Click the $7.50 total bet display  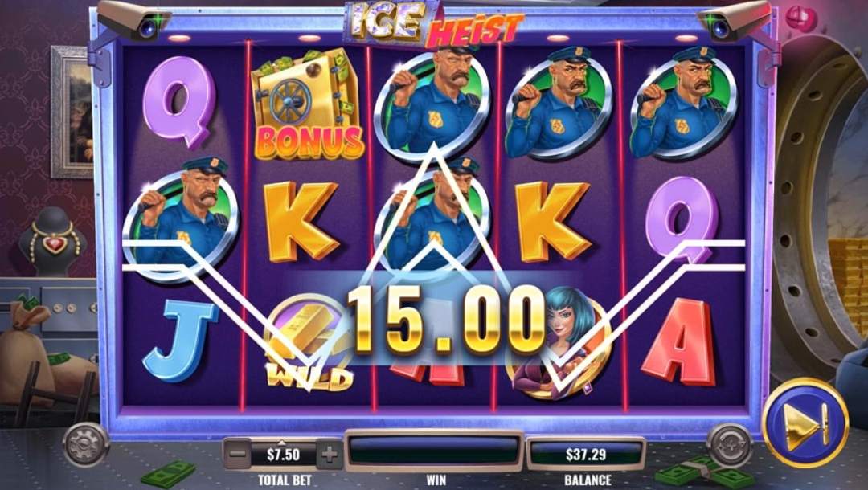(284, 455)
